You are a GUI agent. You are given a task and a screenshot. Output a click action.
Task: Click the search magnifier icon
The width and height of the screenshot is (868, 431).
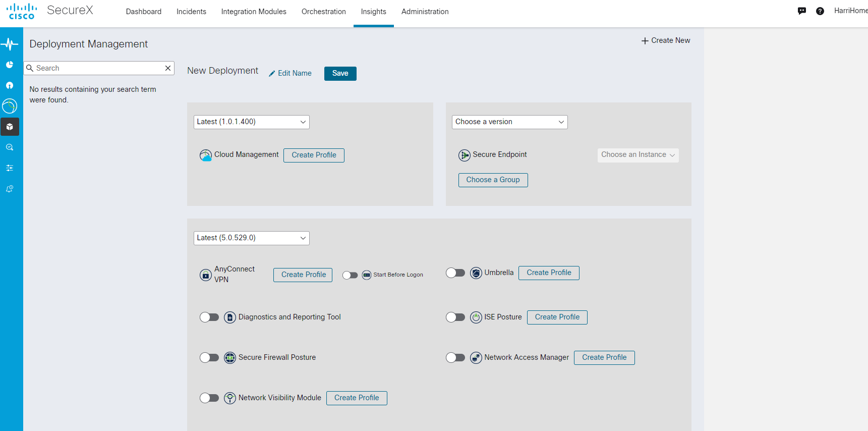tap(30, 68)
